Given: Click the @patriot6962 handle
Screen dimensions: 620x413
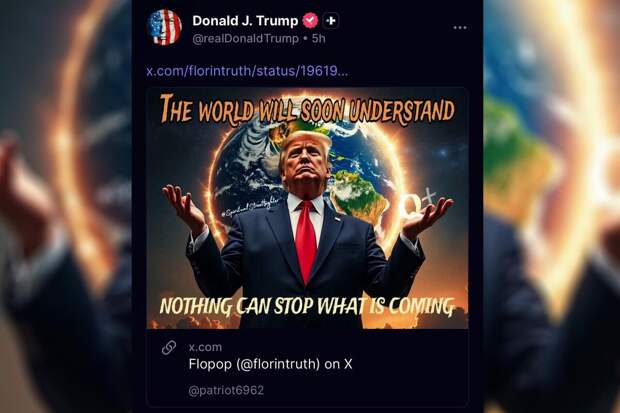Looking at the screenshot, I should 226,390.
